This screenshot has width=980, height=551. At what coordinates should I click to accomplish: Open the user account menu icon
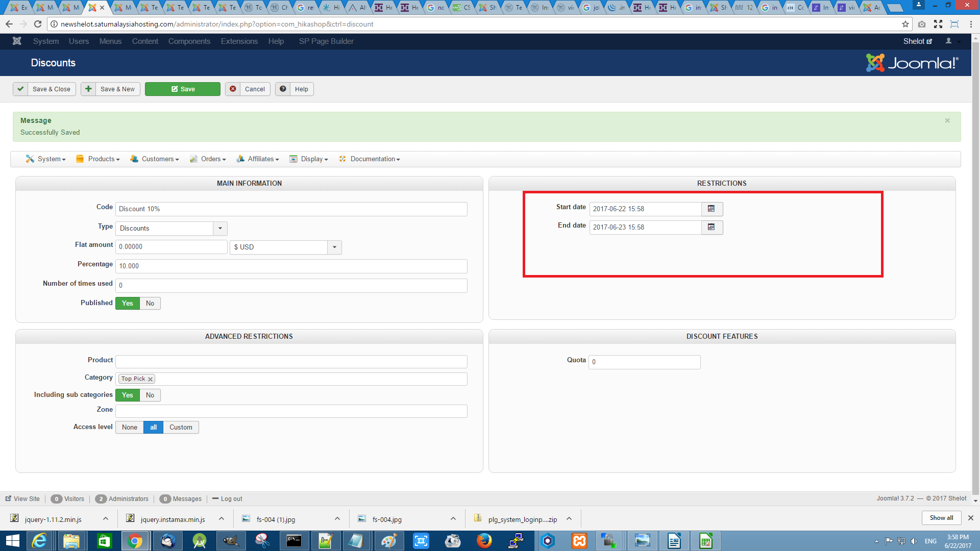click(949, 41)
